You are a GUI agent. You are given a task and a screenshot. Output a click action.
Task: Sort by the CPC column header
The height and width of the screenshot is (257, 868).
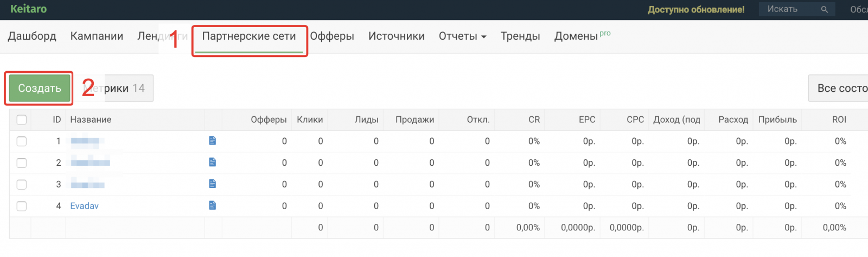point(635,120)
